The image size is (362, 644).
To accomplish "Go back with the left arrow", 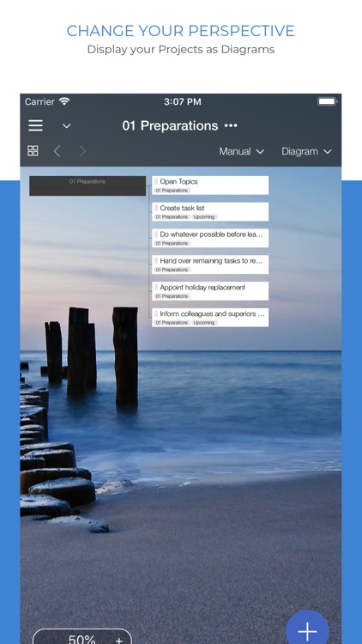I will (x=57, y=151).
